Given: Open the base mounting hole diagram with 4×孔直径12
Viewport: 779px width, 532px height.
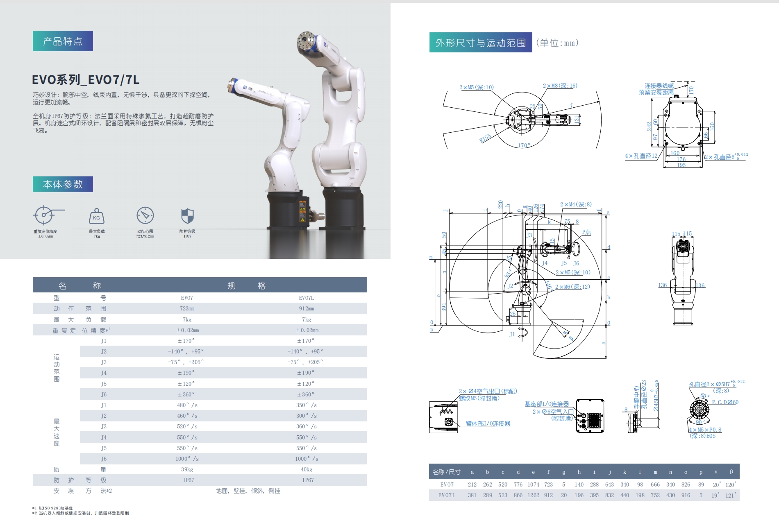Looking at the screenshot, I should click(682, 123).
